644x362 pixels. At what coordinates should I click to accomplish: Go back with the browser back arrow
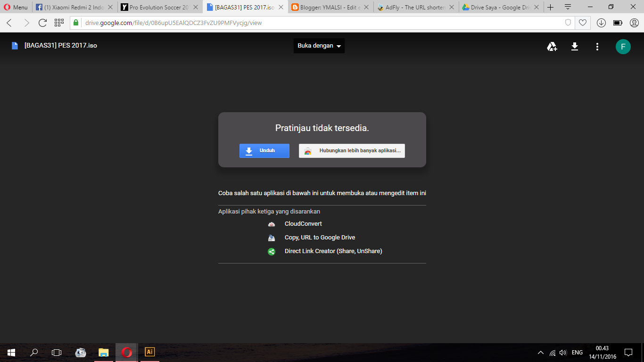(9, 23)
